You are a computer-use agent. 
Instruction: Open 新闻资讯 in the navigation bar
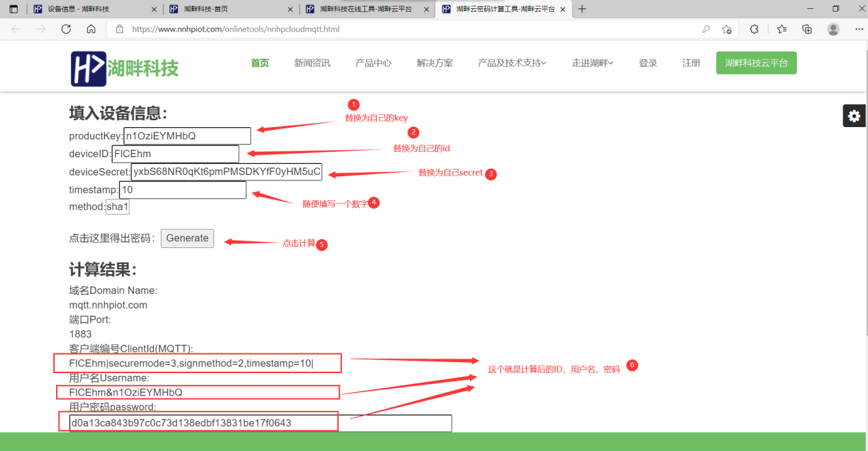click(312, 63)
